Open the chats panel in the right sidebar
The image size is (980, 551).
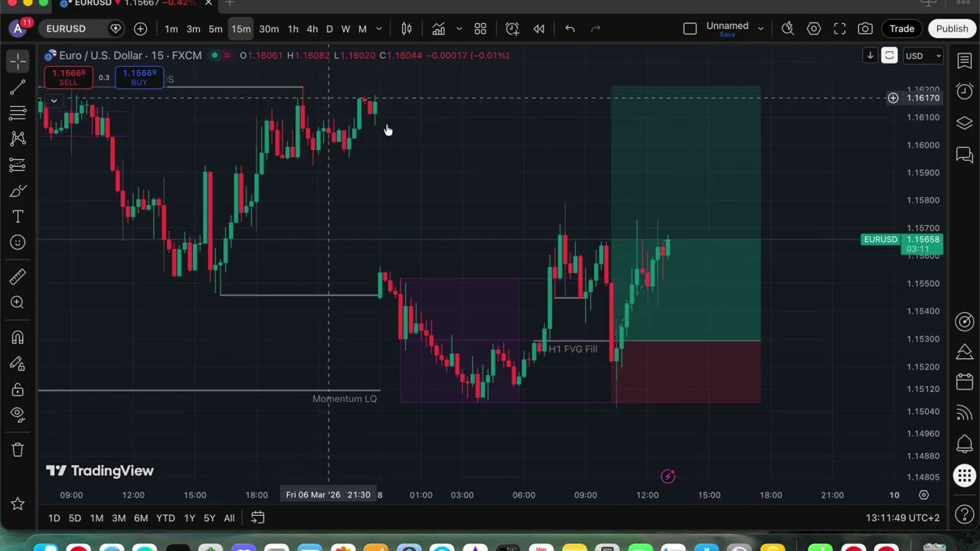pos(965,155)
